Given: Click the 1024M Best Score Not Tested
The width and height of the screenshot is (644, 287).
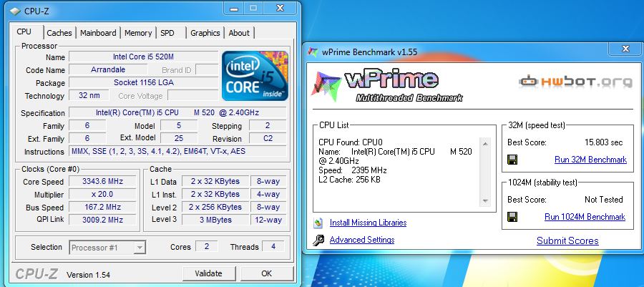Looking at the screenshot, I should pos(603,200).
